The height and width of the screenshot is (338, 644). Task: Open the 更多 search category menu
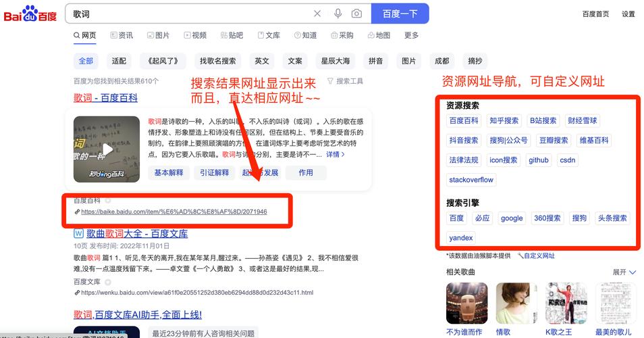pyautogui.click(x=411, y=35)
